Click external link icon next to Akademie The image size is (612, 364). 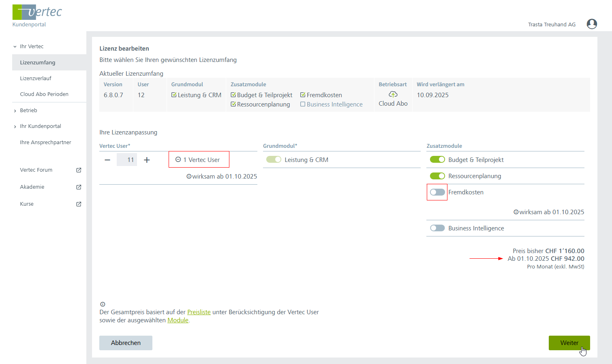(x=79, y=187)
